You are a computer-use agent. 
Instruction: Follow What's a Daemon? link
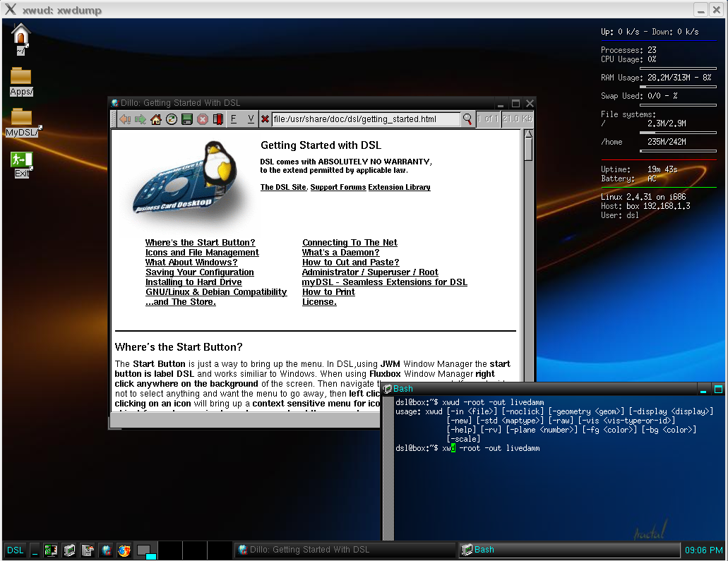[x=340, y=253]
